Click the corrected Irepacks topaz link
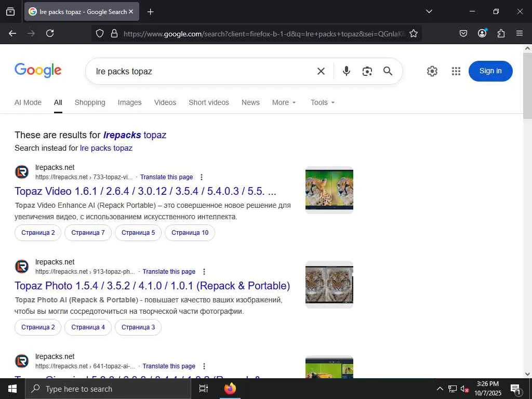532x399 pixels. point(135,135)
